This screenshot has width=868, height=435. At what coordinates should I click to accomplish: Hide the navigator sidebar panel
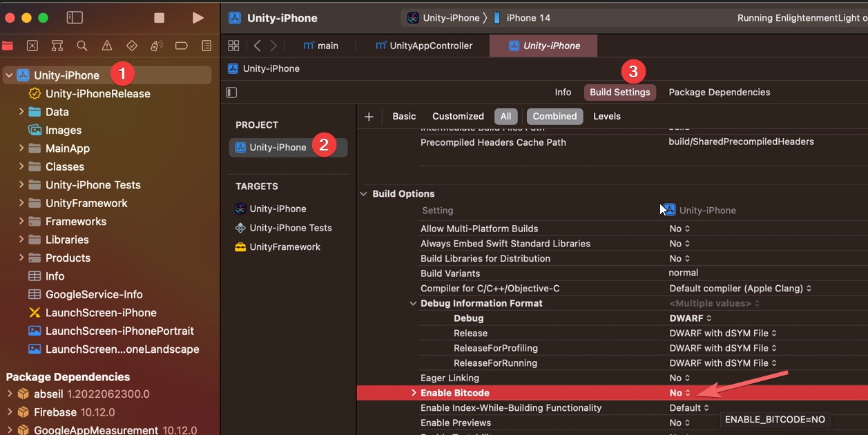click(x=75, y=18)
